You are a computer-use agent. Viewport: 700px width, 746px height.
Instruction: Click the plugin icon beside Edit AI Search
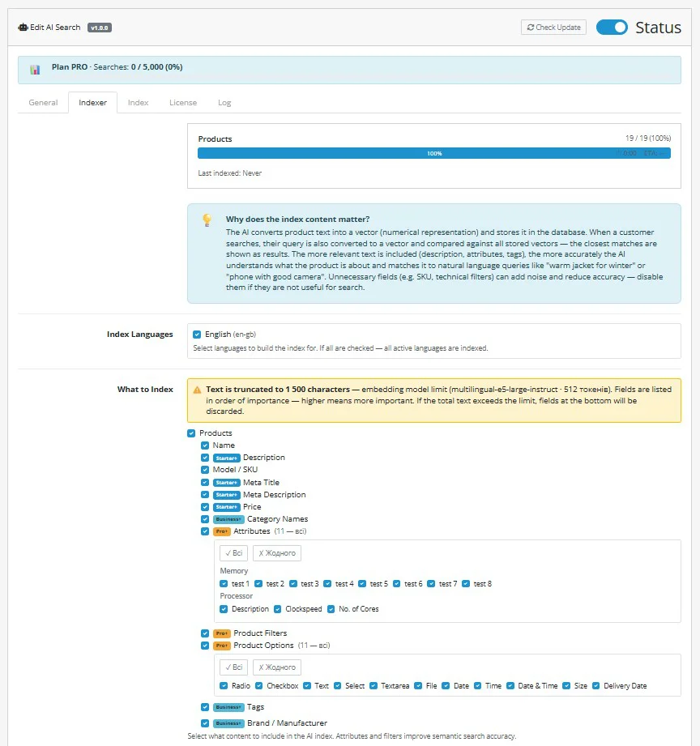pyautogui.click(x=22, y=27)
